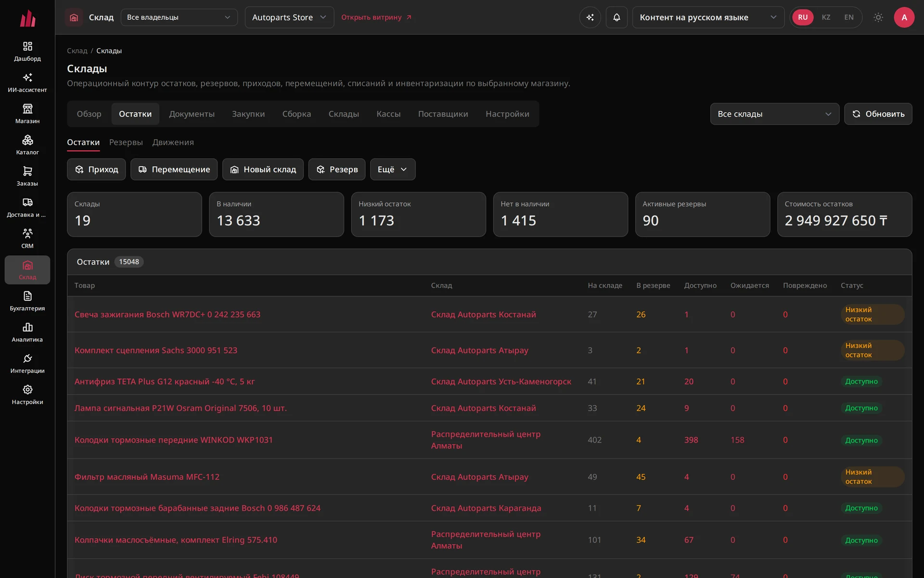Viewport: 924px width, 578px height.
Task: Open the Поставщики tab
Action: click(x=443, y=114)
